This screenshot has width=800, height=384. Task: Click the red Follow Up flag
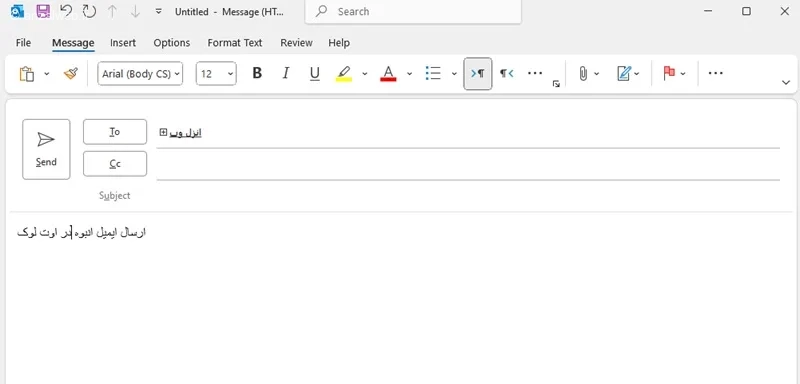[x=669, y=74]
